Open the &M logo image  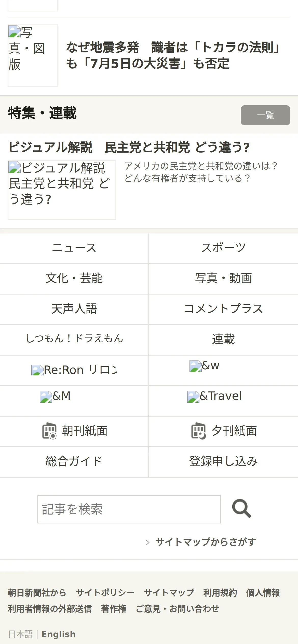point(55,396)
